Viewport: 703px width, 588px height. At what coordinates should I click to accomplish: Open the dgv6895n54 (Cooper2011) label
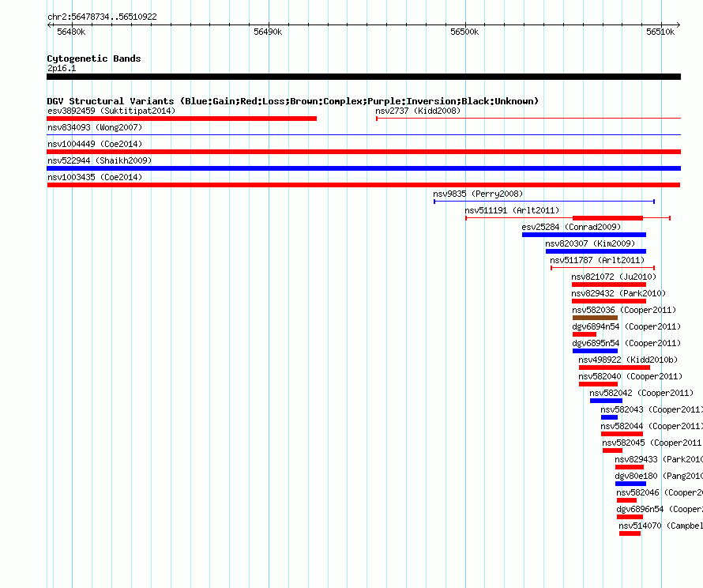[626, 343]
